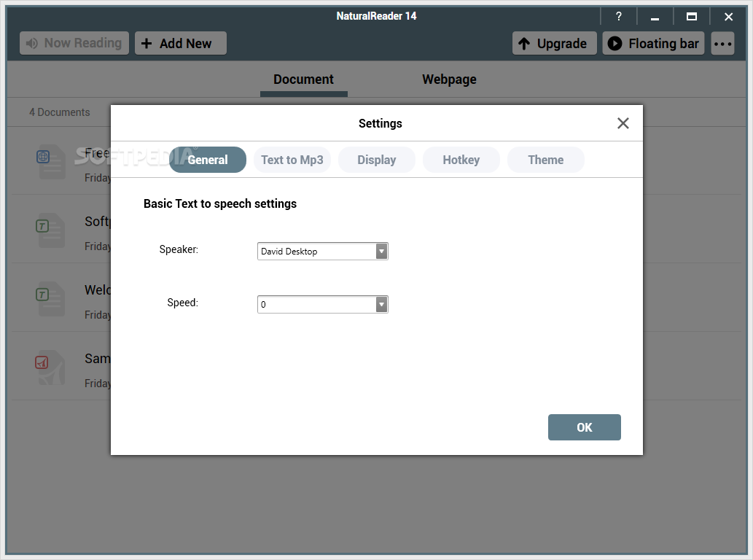Open the Floating bar

pyautogui.click(x=653, y=43)
